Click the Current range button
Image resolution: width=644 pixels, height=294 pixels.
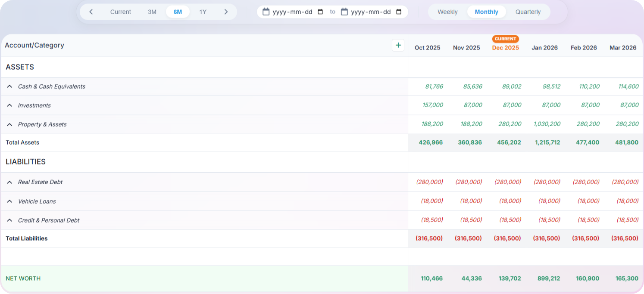pyautogui.click(x=120, y=12)
